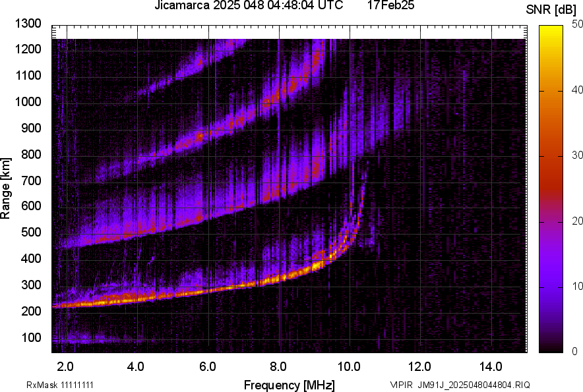Click the colorbar tick label '30'
Screen dimensions: 583x392
pos(577,155)
